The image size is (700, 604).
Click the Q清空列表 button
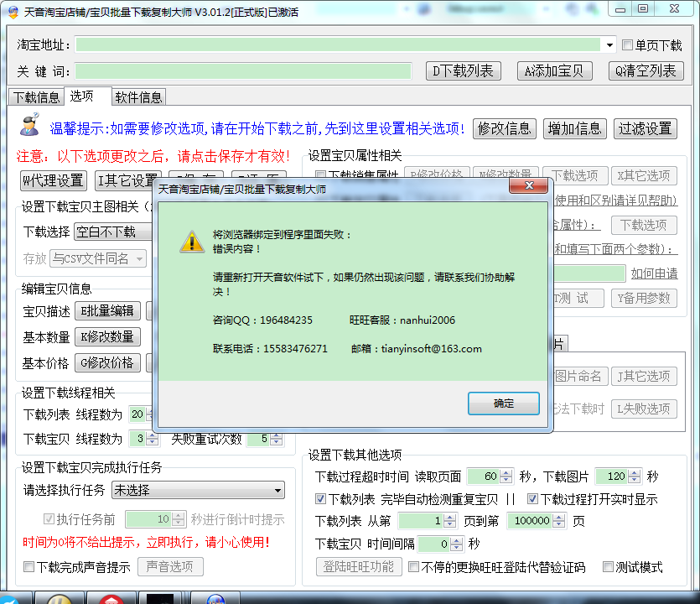(646, 71)
